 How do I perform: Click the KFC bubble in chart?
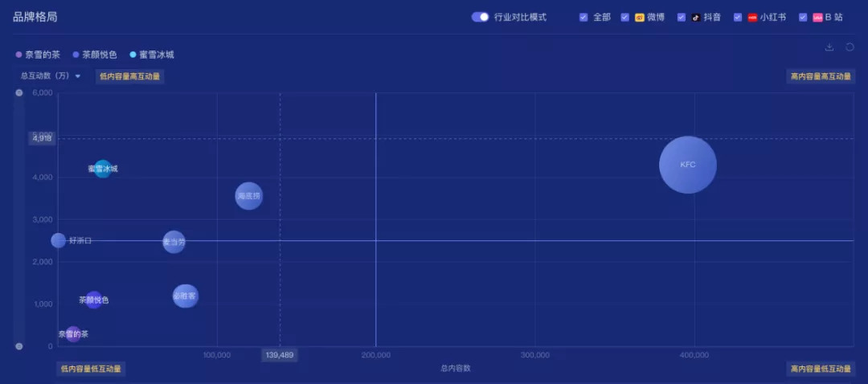click(x=688, y=165)
